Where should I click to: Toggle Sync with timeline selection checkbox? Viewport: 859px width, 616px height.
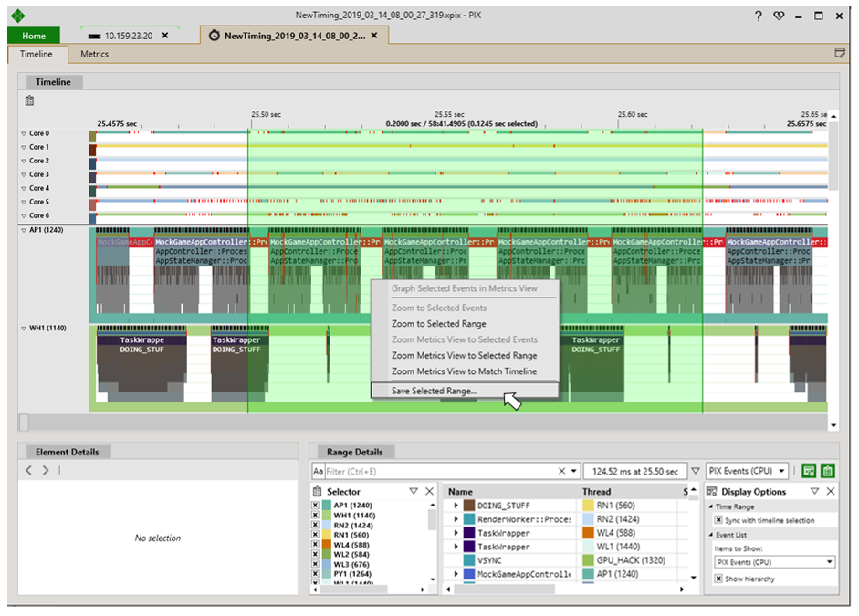click(719, 520)
